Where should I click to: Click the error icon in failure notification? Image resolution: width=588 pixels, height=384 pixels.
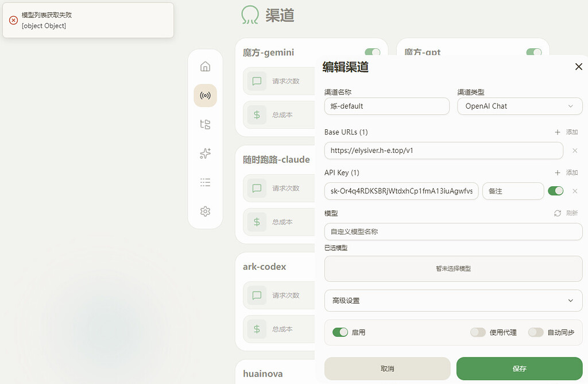(x=14, y=20)
